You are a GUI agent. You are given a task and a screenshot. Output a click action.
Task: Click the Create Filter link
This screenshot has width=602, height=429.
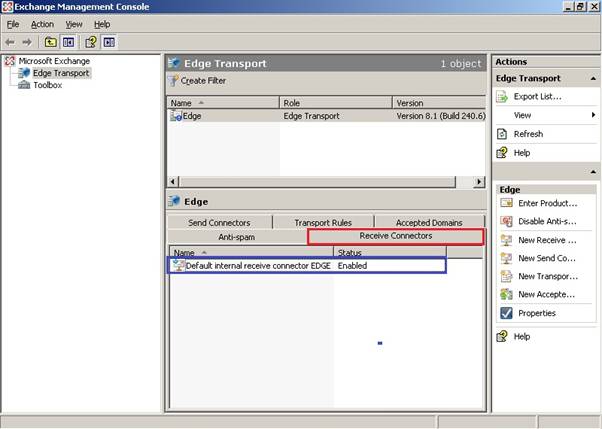tap(203, 81)
